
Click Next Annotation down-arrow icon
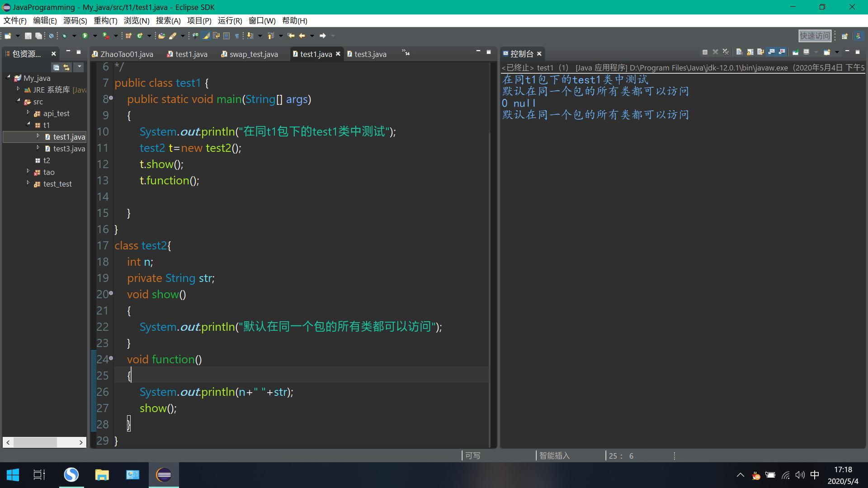pyautogui.click(x=250, y=36)
